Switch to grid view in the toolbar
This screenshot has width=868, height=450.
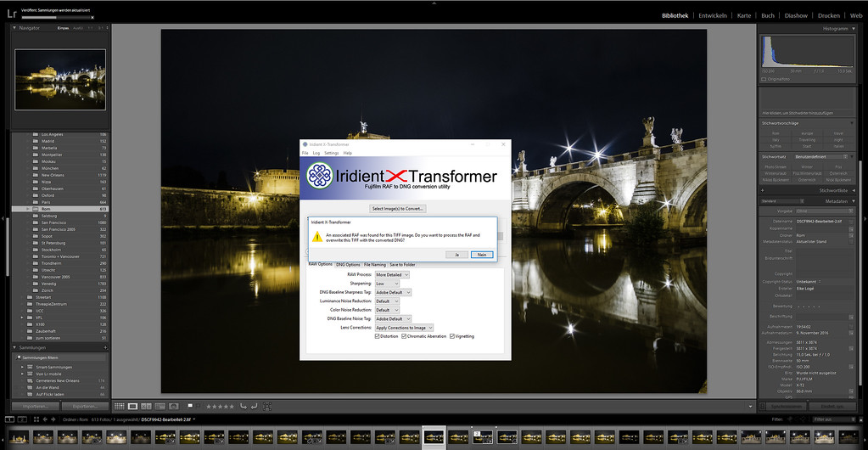pyautogui.click(x=119, y=406)
